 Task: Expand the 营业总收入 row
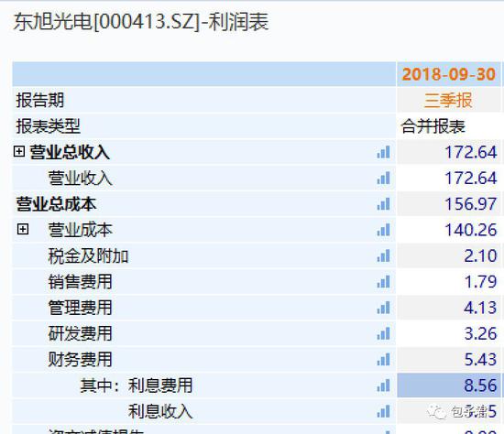(19, 151)
